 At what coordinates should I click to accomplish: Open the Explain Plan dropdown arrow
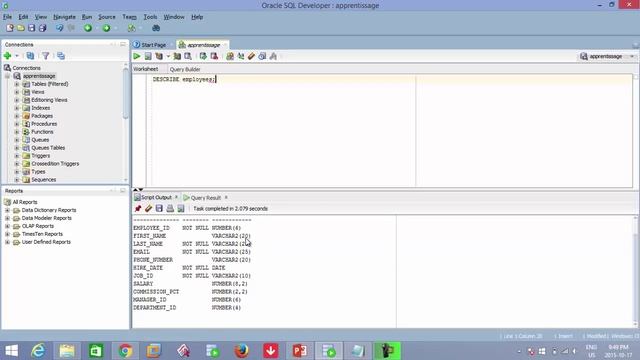168,56
